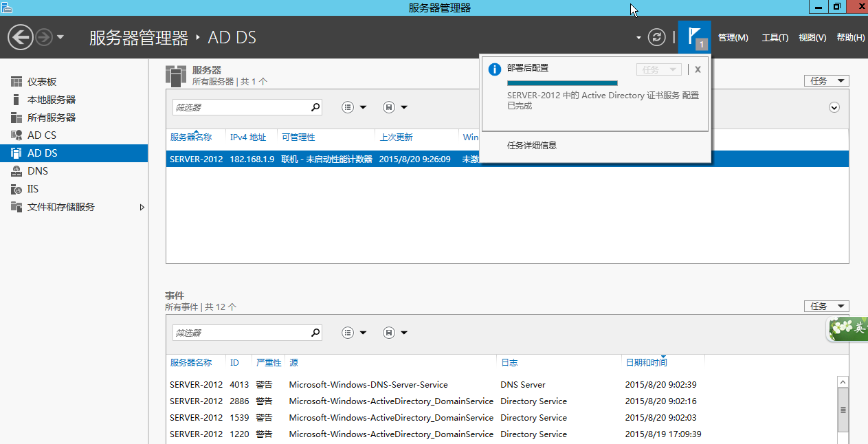Click the events filter search magnifier

coord(315,333)
